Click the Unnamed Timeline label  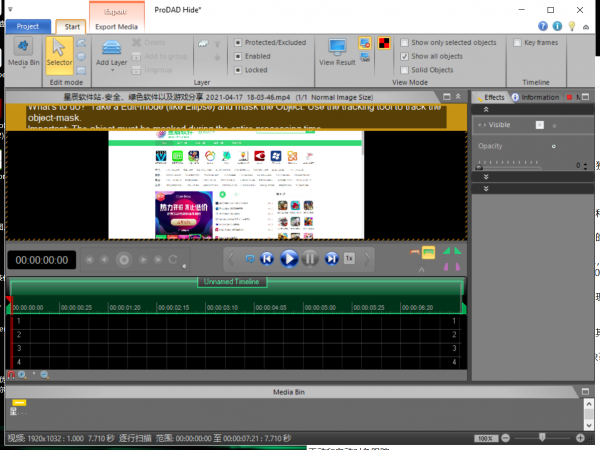(232, 282)
